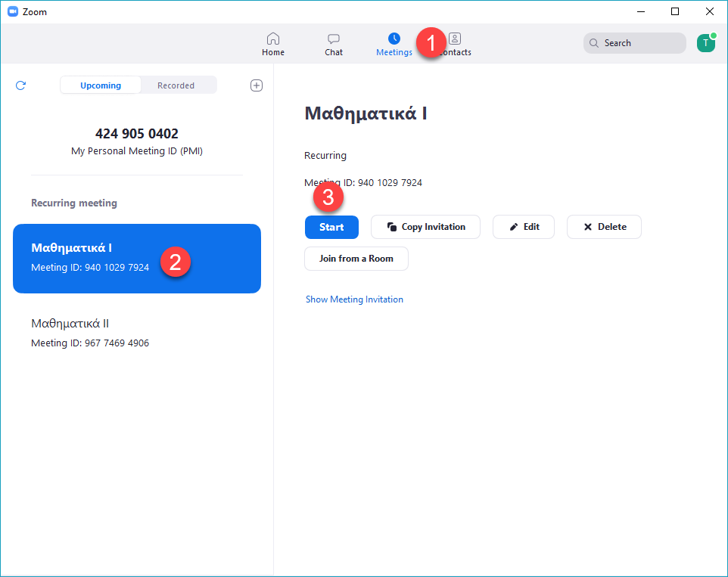Viewport: 728px width, 577px height.
Task: Edit the selected meeting
Action: coord(523,227)
